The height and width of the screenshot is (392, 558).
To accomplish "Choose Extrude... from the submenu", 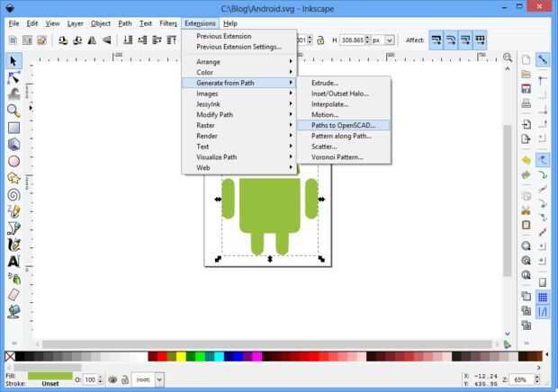I will click(x=344, y=83).
